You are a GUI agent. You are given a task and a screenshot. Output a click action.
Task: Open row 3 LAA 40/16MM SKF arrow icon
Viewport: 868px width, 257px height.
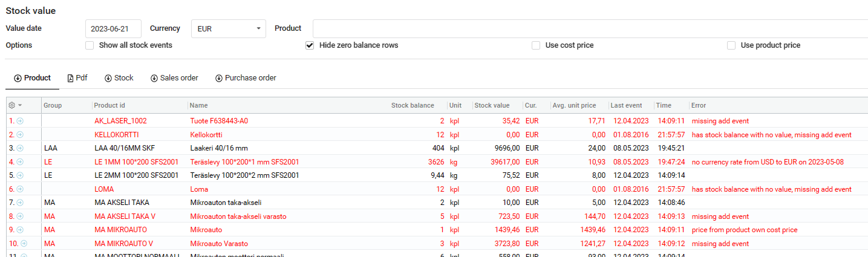click(19, 148)
